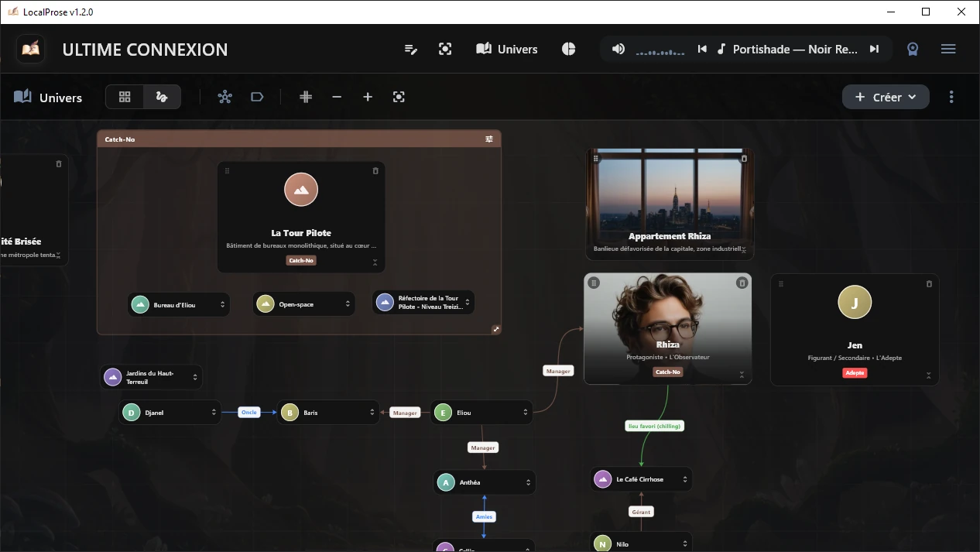Delete the La Tour Pilote card
Image resolution: width=980 pixels, height=552 pixels.
pos(375,171)
